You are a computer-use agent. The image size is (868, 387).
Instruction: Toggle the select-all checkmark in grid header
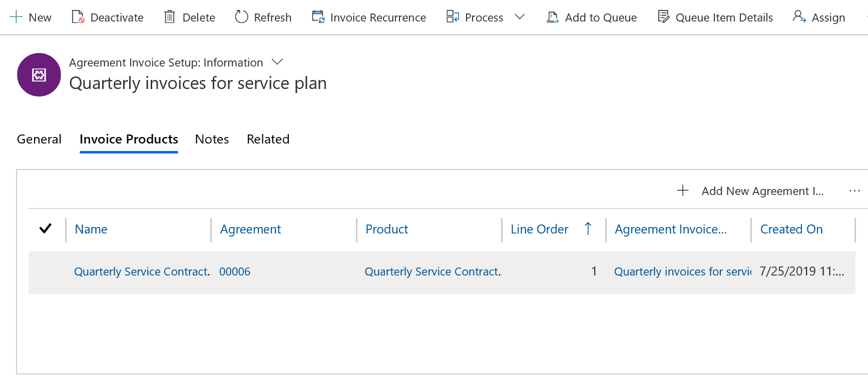[46, 228]
